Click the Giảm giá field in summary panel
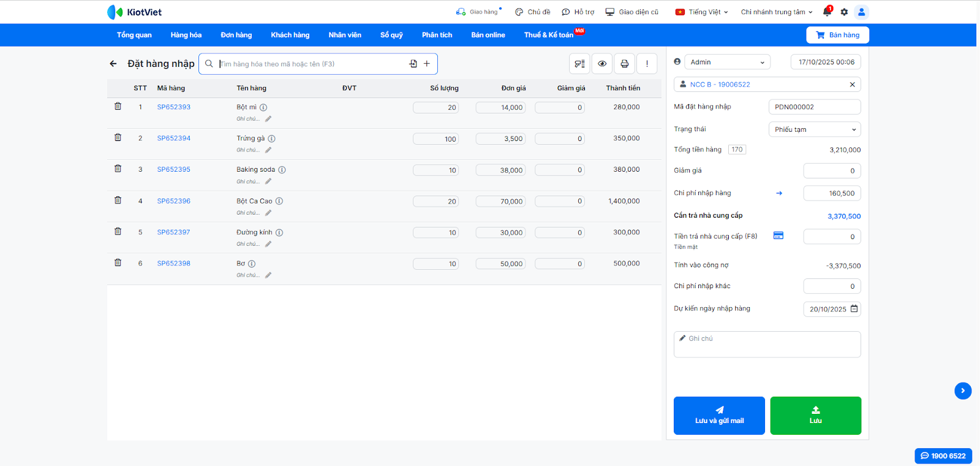980x466 pixels. click(x=832, y=170)
